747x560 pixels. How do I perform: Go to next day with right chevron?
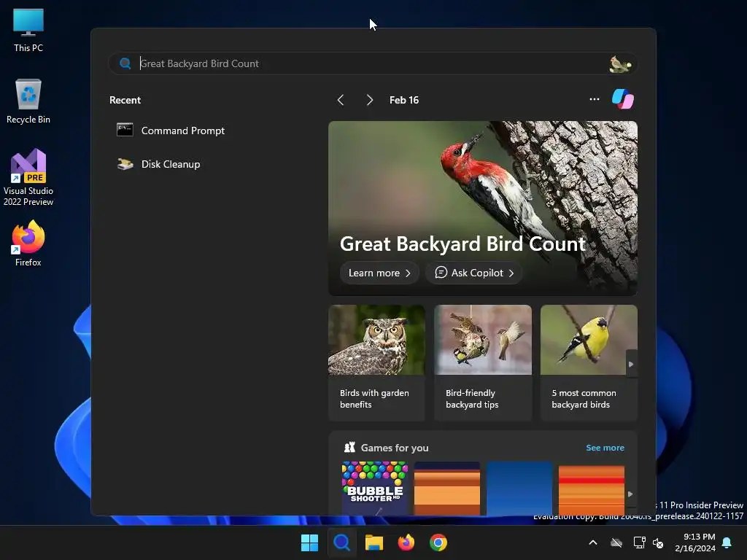pos(369,100)
